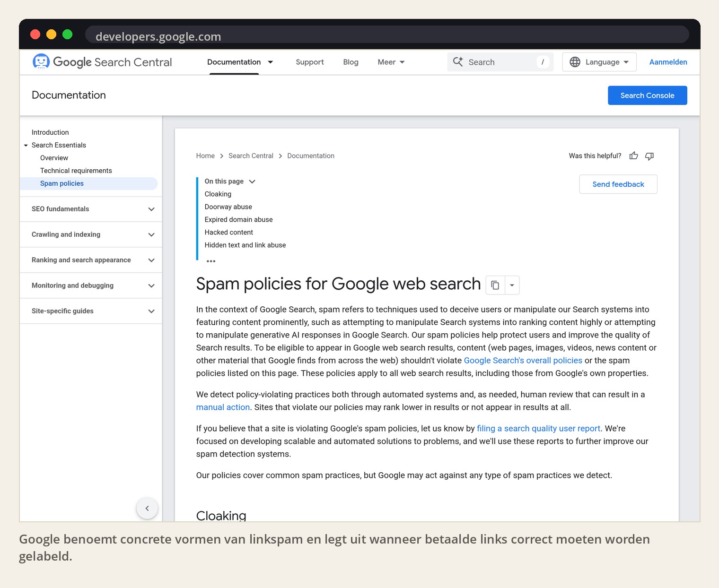Open filing a search quality user report link
The image size is (719, 588).
(x=538, y=429)
